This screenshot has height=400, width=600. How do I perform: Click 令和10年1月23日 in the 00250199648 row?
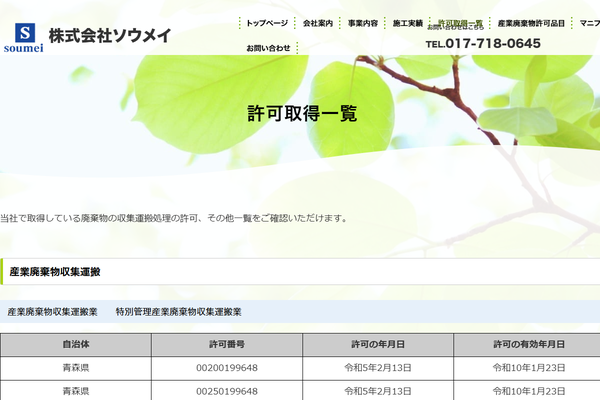pos(529,391)
